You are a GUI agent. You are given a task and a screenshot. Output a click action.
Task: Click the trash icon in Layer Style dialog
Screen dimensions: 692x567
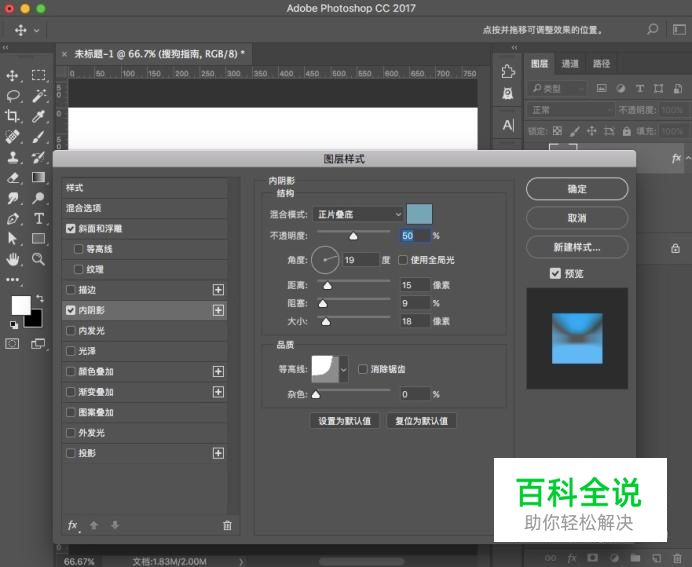[x=227, y=525]
